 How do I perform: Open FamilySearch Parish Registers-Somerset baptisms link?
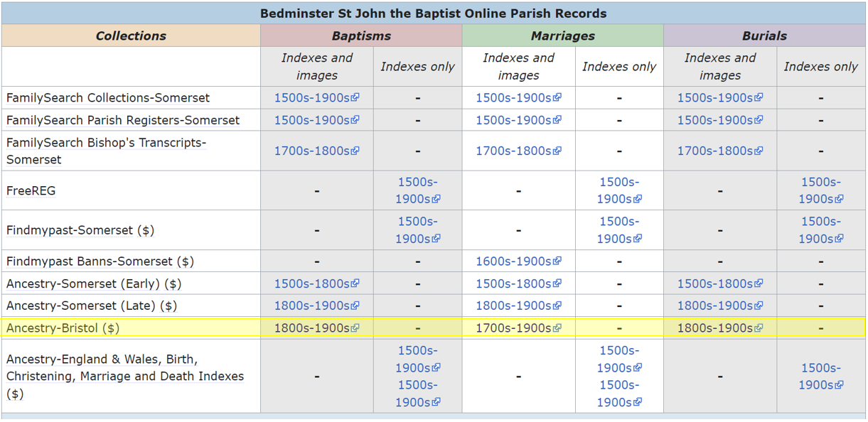(x=317, y=120)
